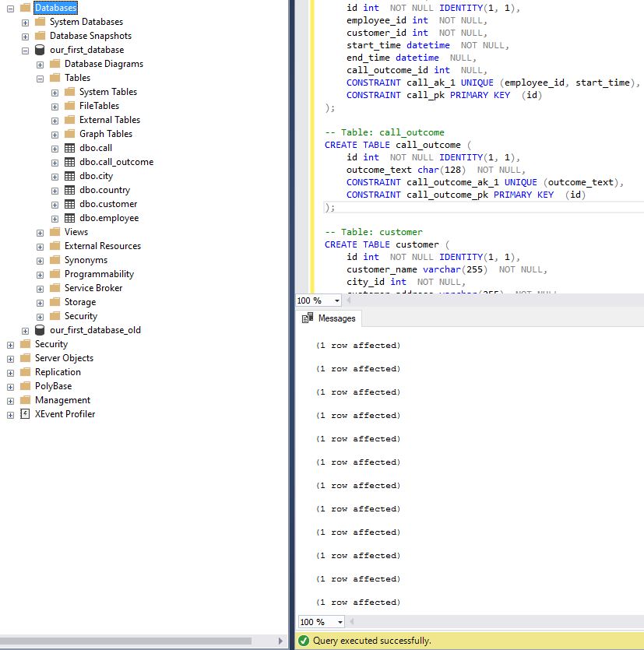Expand the Management node
Image resolution: width=644 pixels, height=650 pixels.
(10, 400)
